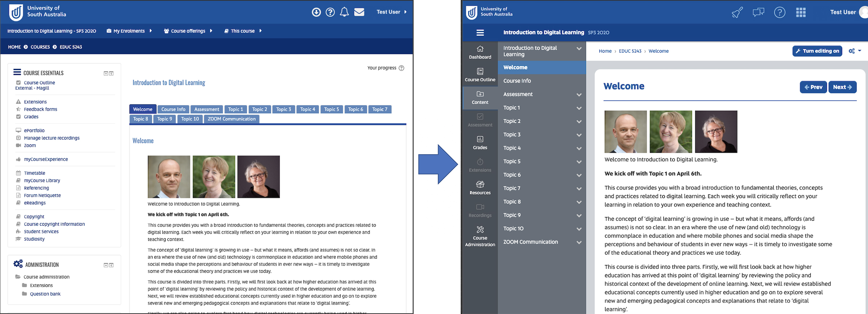This screenshot has height=314, width=868.
Task: Open the Timetable link
Action: click(x=34, y=173)
